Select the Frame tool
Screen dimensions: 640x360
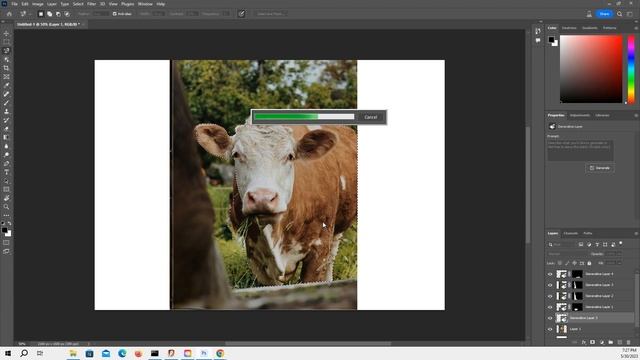click(x=6, y=77)
